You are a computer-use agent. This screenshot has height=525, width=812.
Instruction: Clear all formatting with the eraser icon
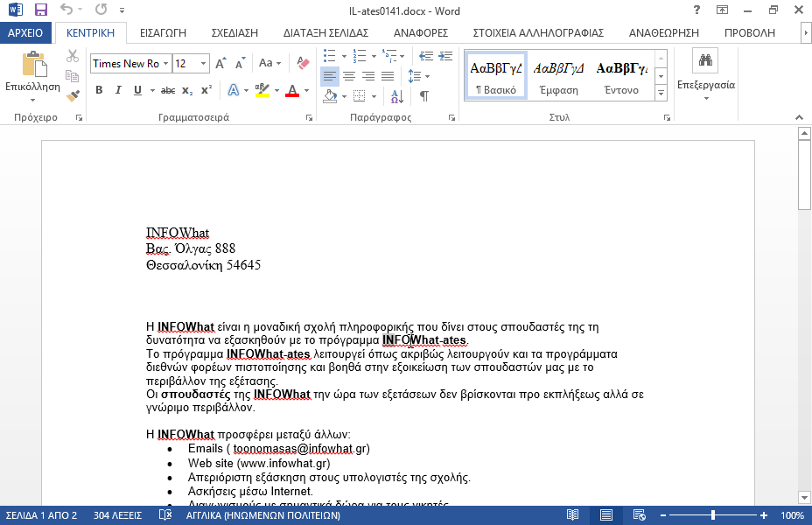pos(303,63)
